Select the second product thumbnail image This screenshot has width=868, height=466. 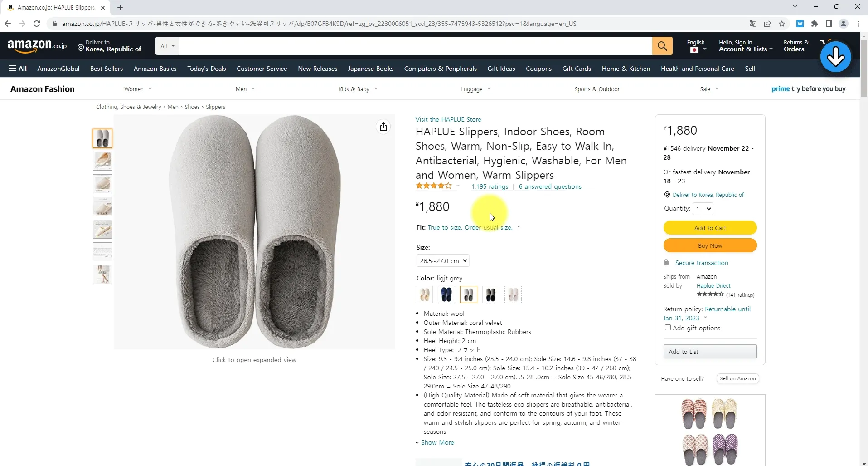[x=102, y=161]
